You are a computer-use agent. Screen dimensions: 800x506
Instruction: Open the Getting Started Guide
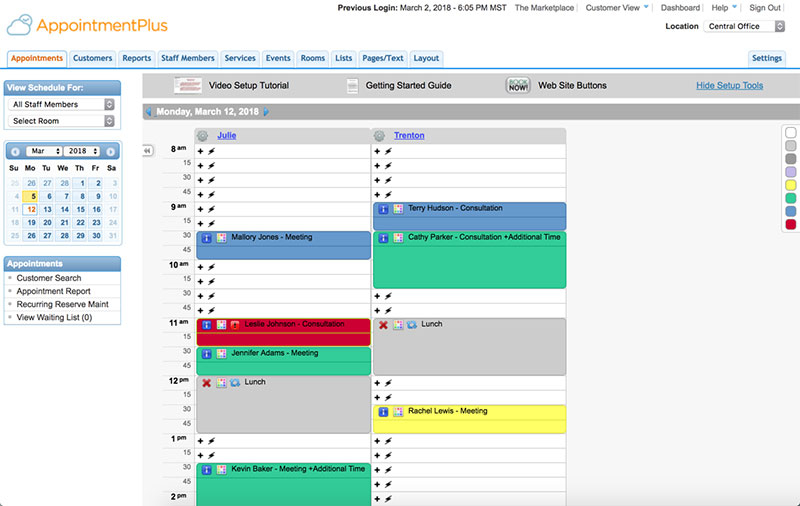[x=408, y=86]
